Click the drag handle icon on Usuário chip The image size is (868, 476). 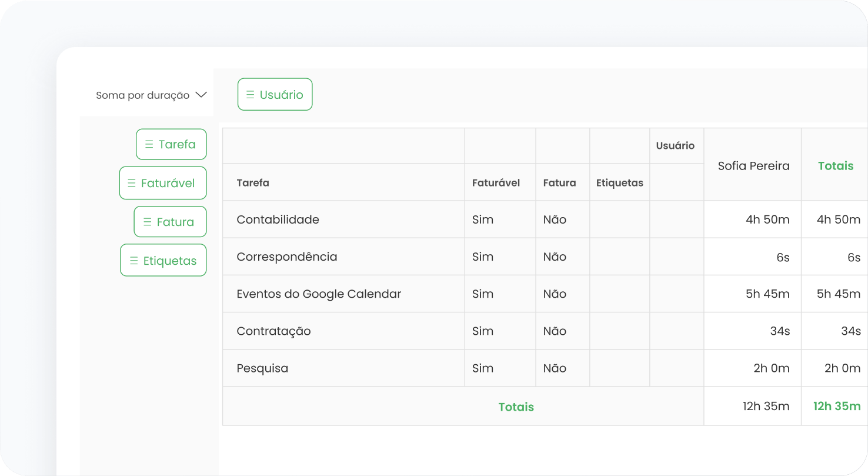tap(251, 95)
